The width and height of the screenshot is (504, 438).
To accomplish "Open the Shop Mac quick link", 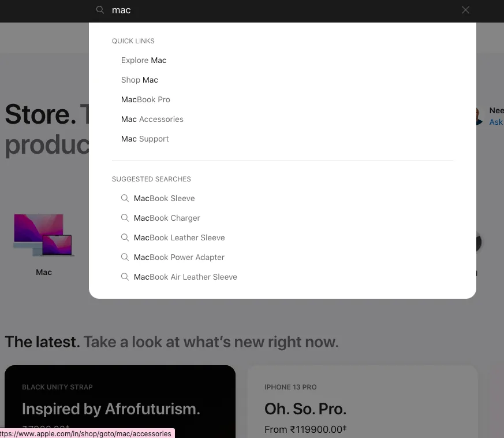I will pyautogui.click(x=140, y=80).
